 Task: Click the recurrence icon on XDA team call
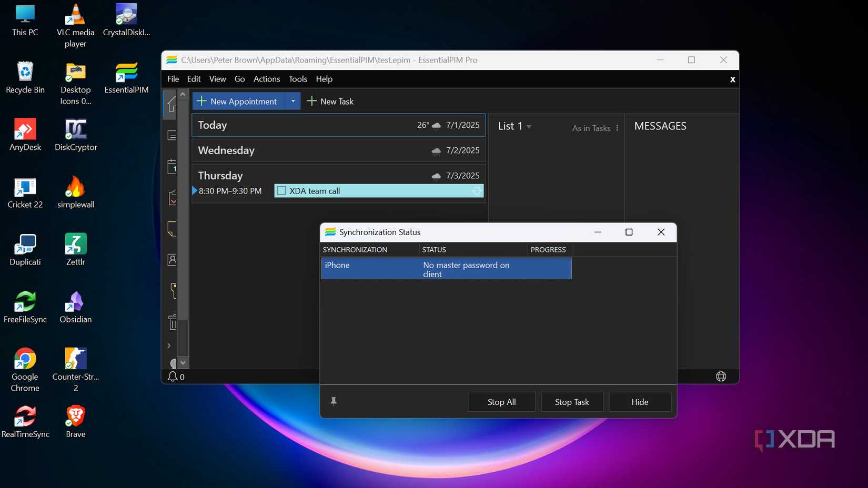[477, 191]
